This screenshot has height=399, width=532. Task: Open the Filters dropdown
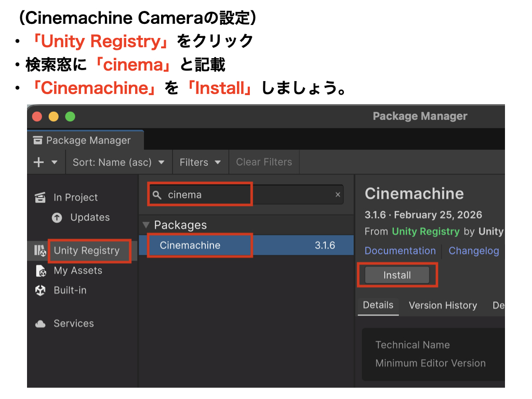pos(200,162)
